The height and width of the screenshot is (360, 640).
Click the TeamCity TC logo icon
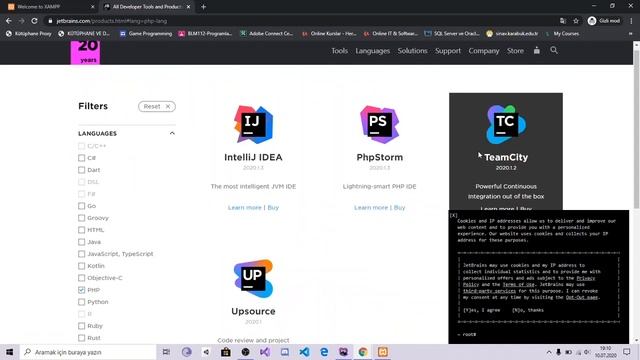506,124
